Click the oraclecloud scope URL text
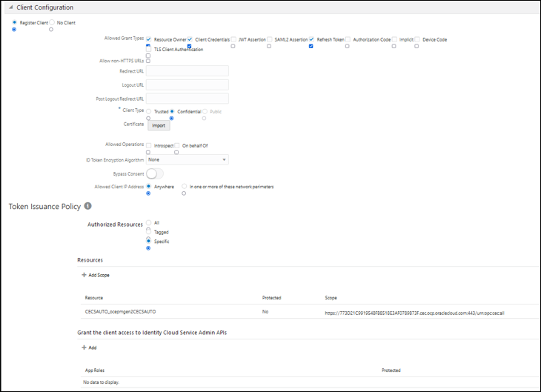 coord(414,313)
